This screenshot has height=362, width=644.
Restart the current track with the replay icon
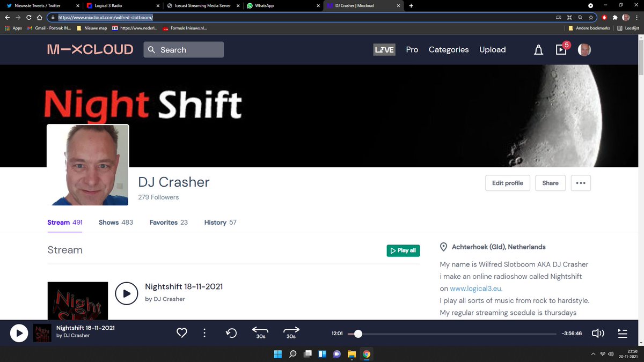(x=231, y=333)
